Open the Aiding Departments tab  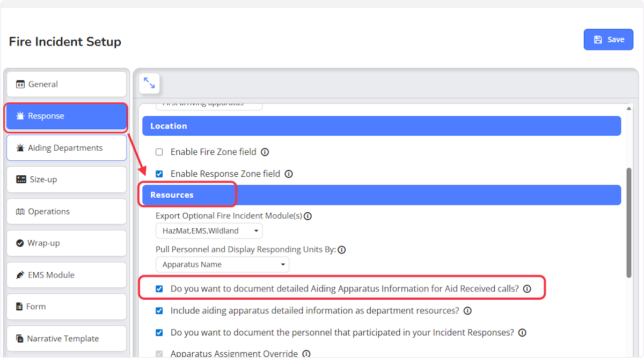pos(67,148)
